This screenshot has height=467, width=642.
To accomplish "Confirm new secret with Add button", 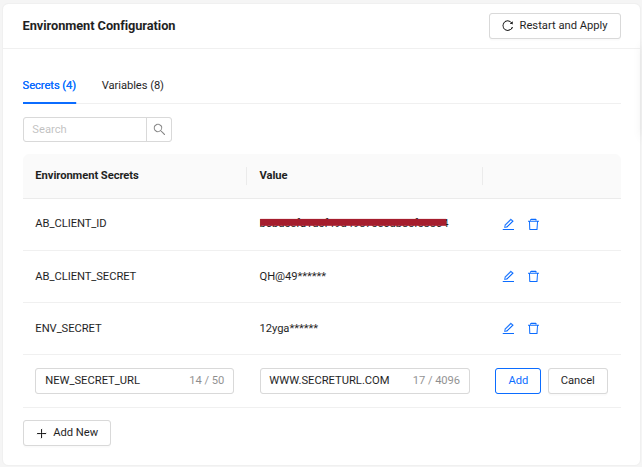I will pos(518,381).
